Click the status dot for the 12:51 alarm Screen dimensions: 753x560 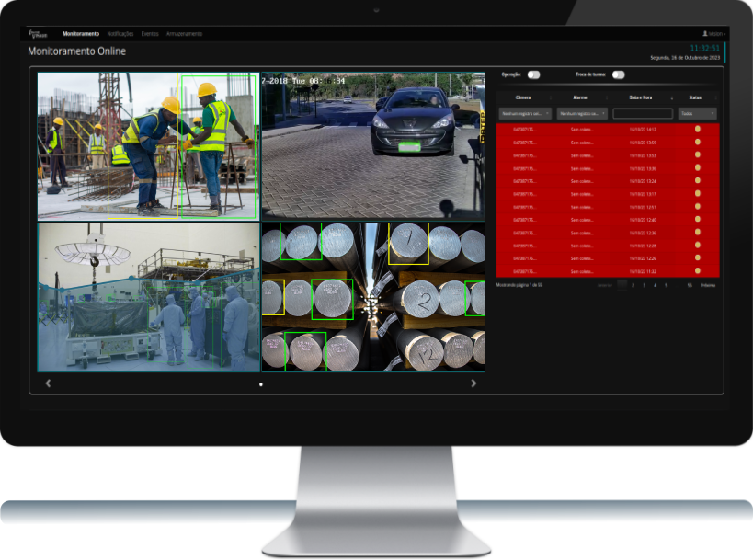click(x=697, y=207)
